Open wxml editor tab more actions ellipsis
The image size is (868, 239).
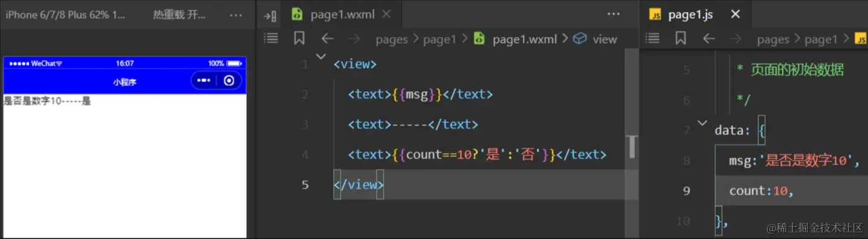point(614,15)
